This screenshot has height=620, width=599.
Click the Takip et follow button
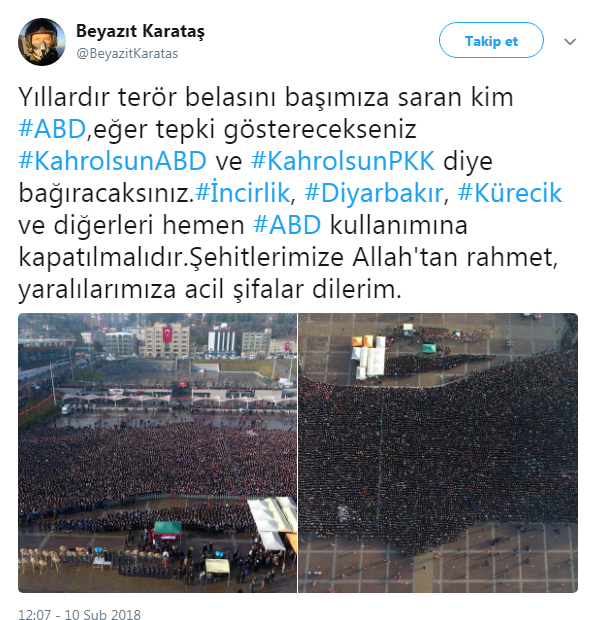[491, 40]
